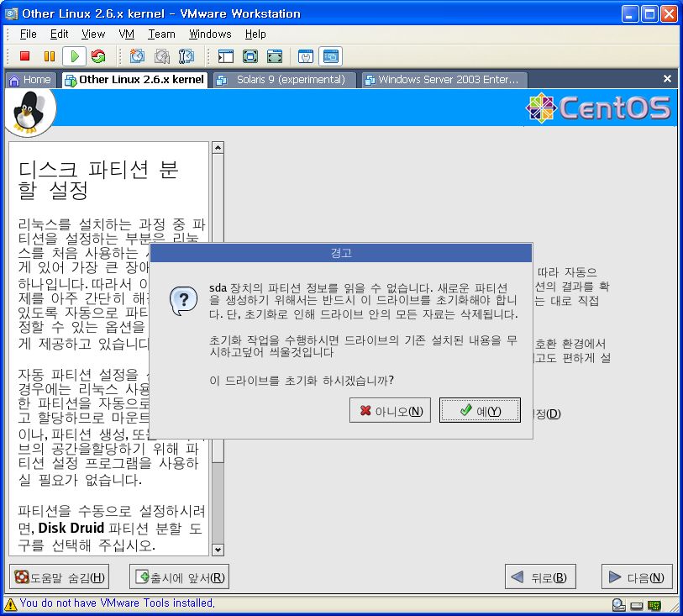Open the snapshot manager toolbar icon
This screenshot has height=616, width=683.
point(187,56)
